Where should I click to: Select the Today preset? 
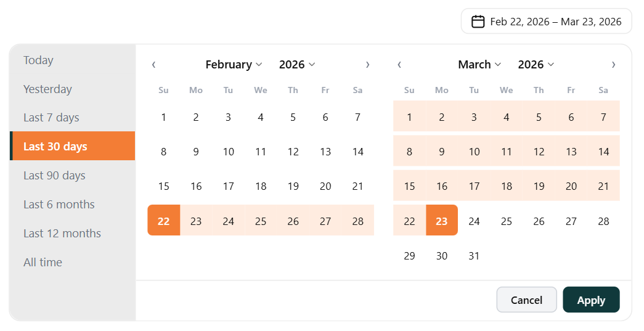[38, 60]
